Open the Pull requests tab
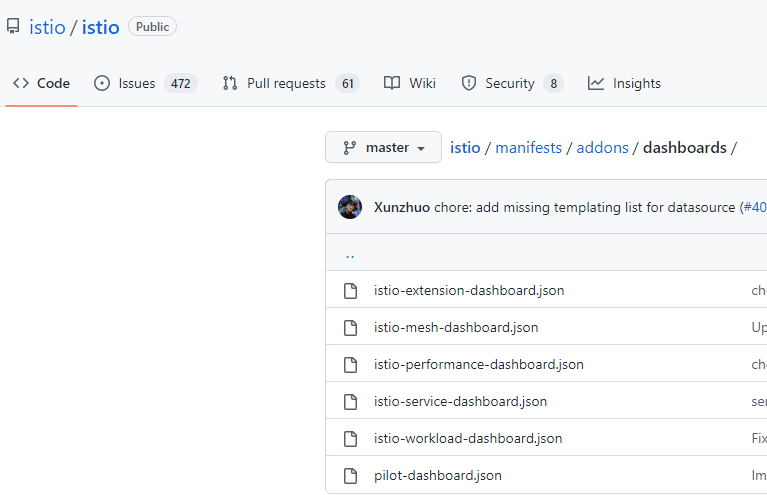The width and height of the screenshot is (767, 495). pos(291,83)
